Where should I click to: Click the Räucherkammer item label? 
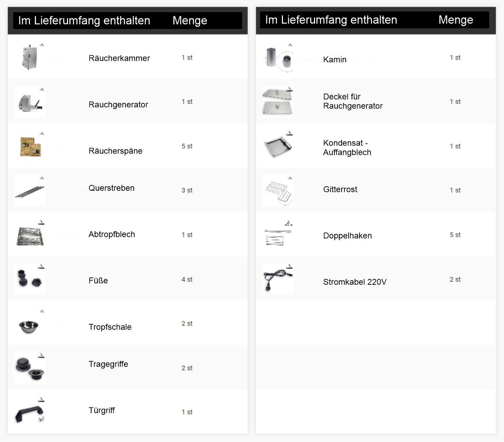(x=119, y=58)
